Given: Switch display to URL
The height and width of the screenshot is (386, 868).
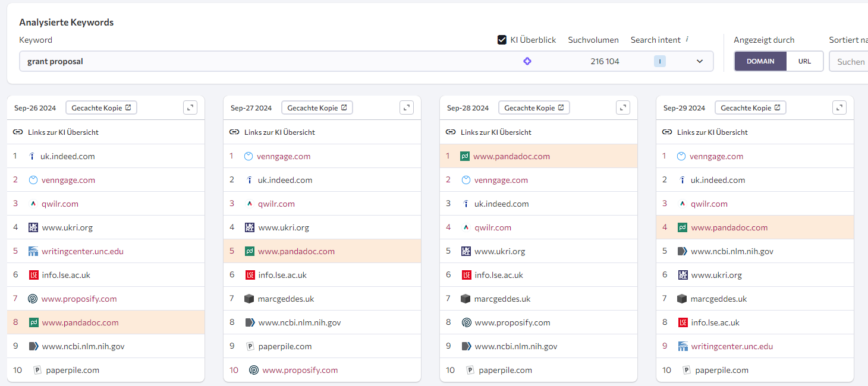Looking at the screenshot, I should [804, 61].
